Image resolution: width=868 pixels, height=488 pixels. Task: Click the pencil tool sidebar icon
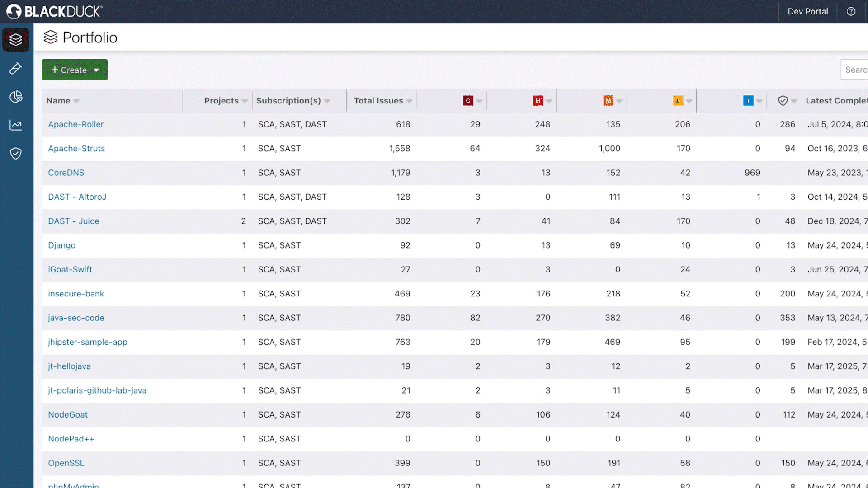click(16, 68)
